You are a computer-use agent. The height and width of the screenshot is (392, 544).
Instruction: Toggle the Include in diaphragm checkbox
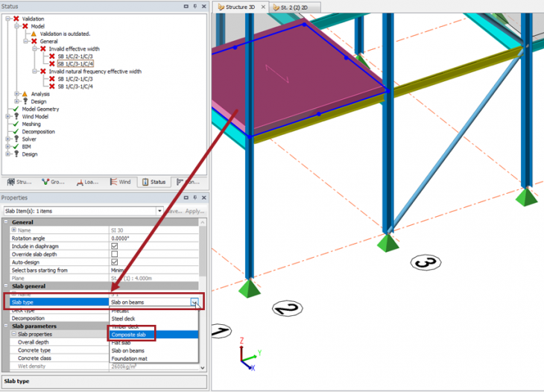(x=114, y=246)
